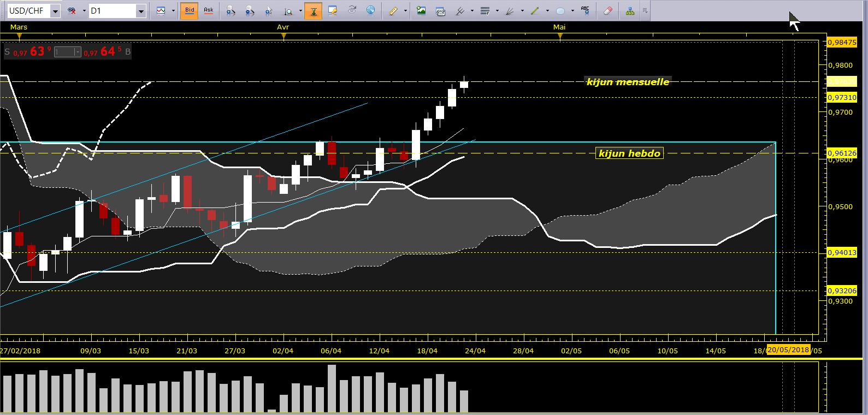Click the 0,94013 price level label
The height and width of the screenshot is (415, 868).
(842, 252)
